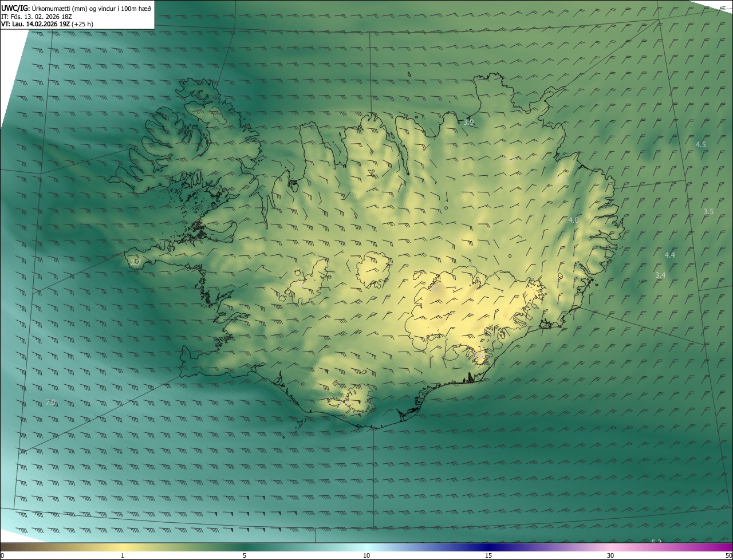733x560 pixels.
Task: Click the 4.4 value label on the map
Action: (x=669, y=255)
